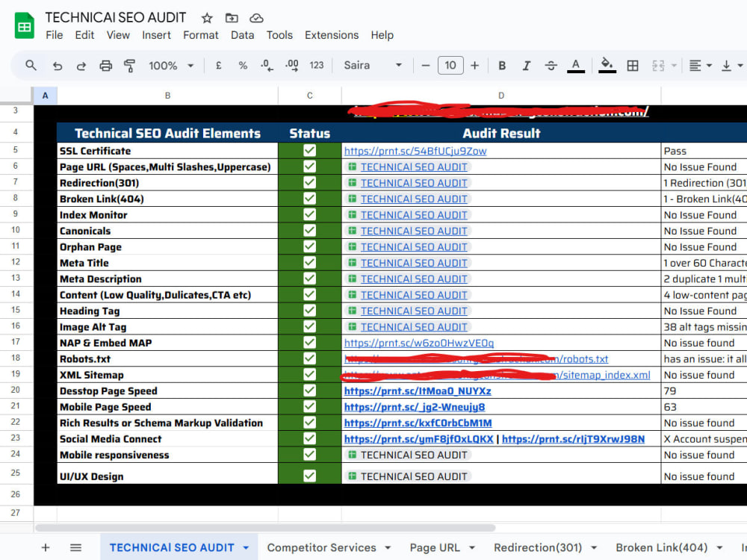Open the text color picker
The image size is (747, 560).
[x=575, y=66]
